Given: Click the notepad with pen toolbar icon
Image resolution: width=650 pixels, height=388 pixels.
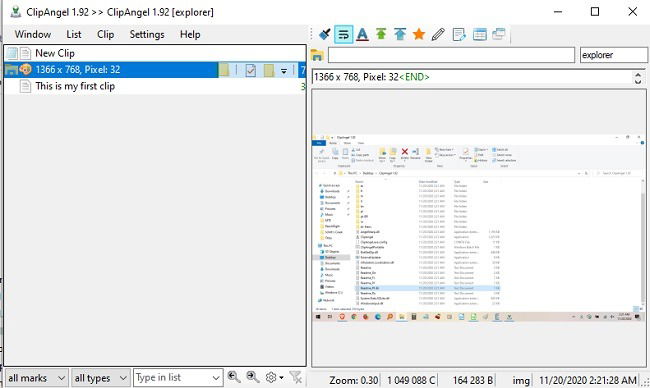Looking at the screenshot, I should [x=459, y=34].
